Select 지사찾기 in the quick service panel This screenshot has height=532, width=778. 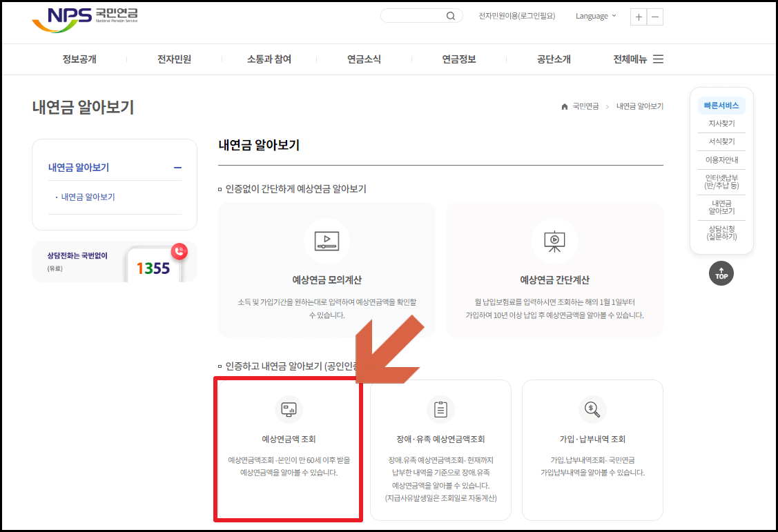pyautogui.click(x=721, y=123)
